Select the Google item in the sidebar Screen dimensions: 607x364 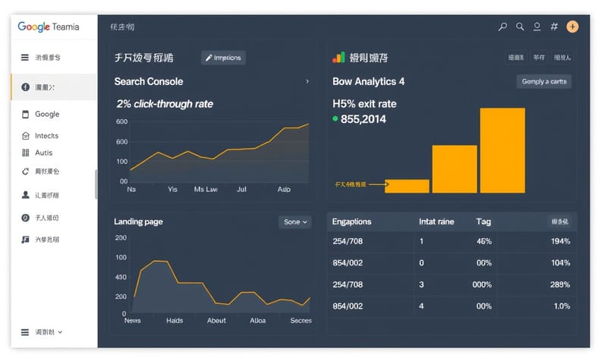(x=46, y=115)
